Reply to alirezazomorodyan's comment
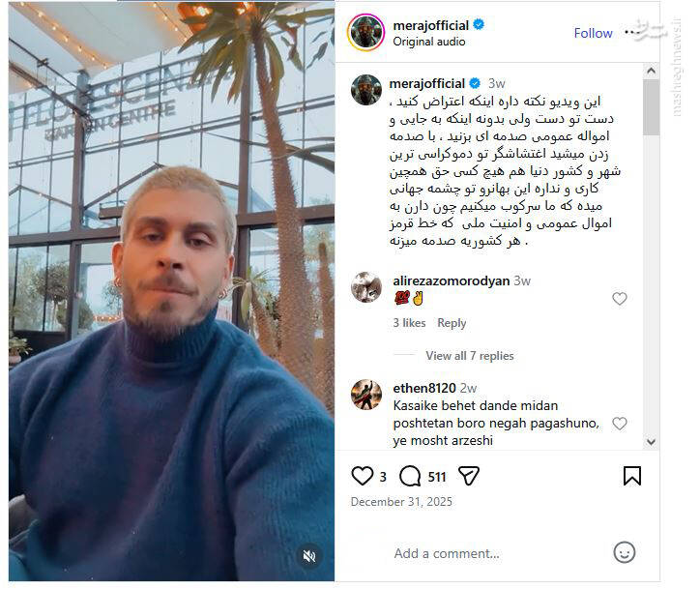This screenshot has width=700, height=589. coord(452,323)
